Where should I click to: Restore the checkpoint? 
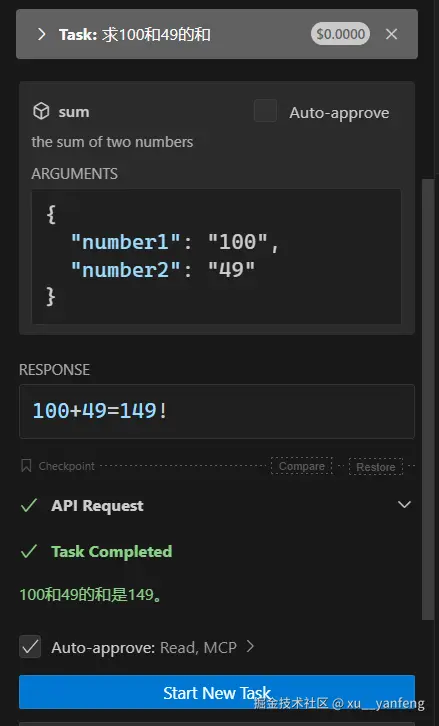tap(376, 467)
